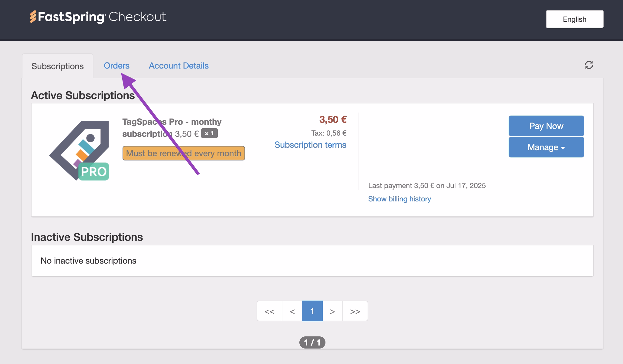Switch to the Orders tab
The height and width of the screenshot is (364, 623).
(116, 66)
